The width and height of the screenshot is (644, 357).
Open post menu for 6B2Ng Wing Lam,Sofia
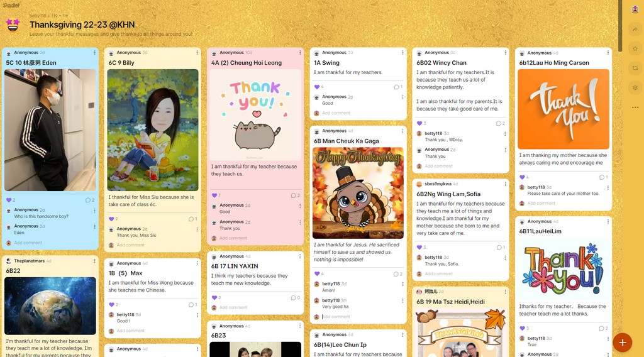pos(505,184)
